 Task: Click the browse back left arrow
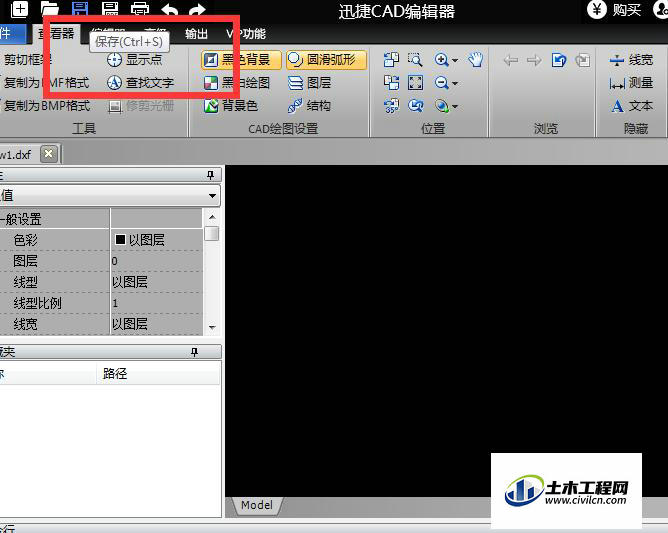tap(510, 60)
